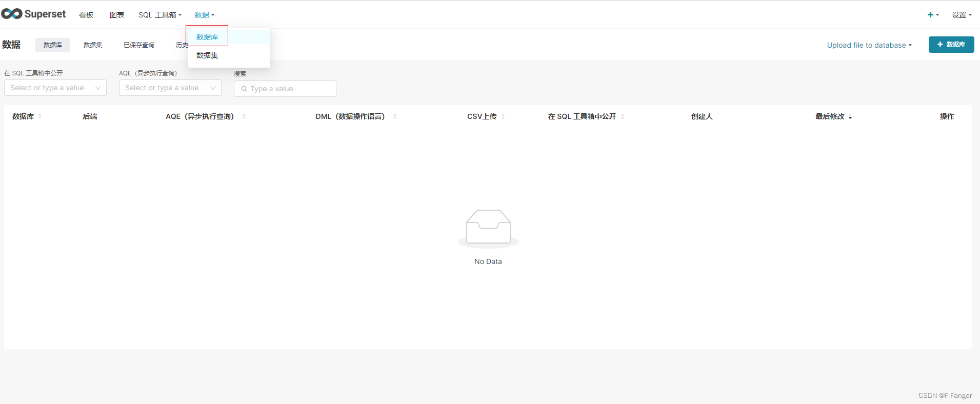Click the 创建人 column header
This screenshot has height=404, width=980.
click(x=702, y=116)
